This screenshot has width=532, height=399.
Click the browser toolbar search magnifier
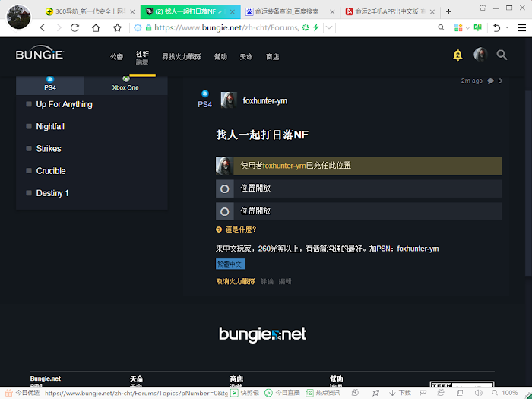(441, 27)
